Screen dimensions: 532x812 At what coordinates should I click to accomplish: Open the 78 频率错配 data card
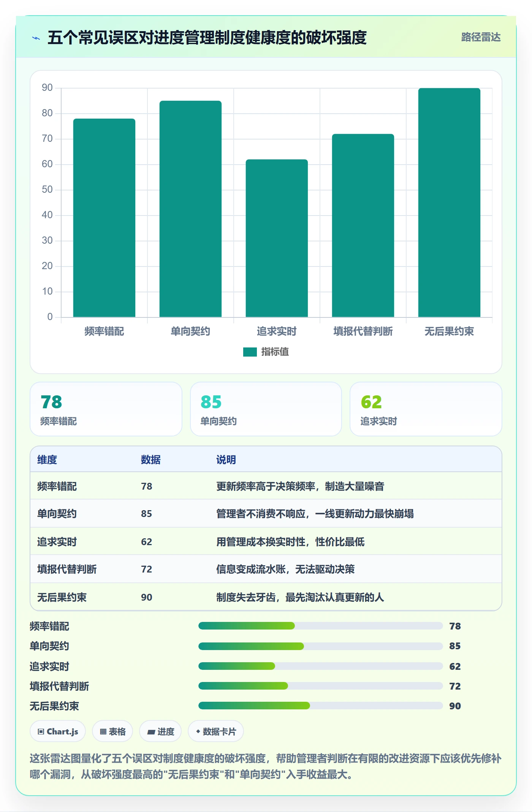106,409
